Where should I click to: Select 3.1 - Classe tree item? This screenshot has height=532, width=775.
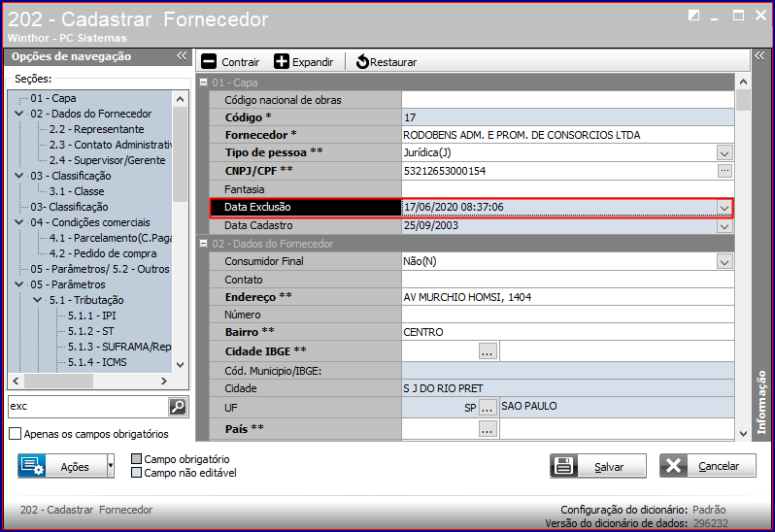[77, 191]
